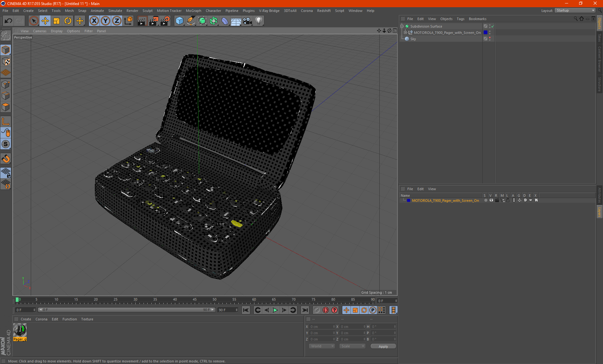
Task: Switch to Model mode
Action: (6, 50)
